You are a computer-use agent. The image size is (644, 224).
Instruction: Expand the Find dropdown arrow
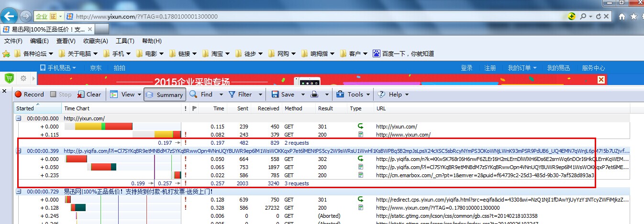click(x=221, y=95)
